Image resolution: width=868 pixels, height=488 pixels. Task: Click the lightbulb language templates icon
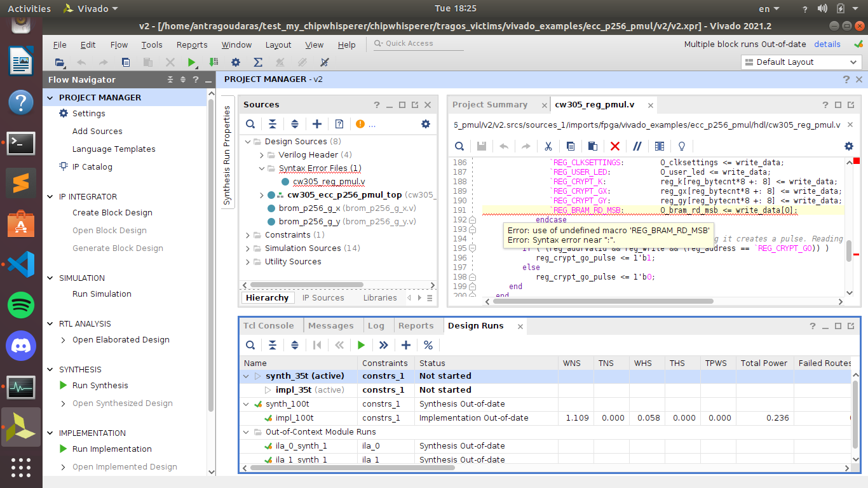click(x=682, y=146)
